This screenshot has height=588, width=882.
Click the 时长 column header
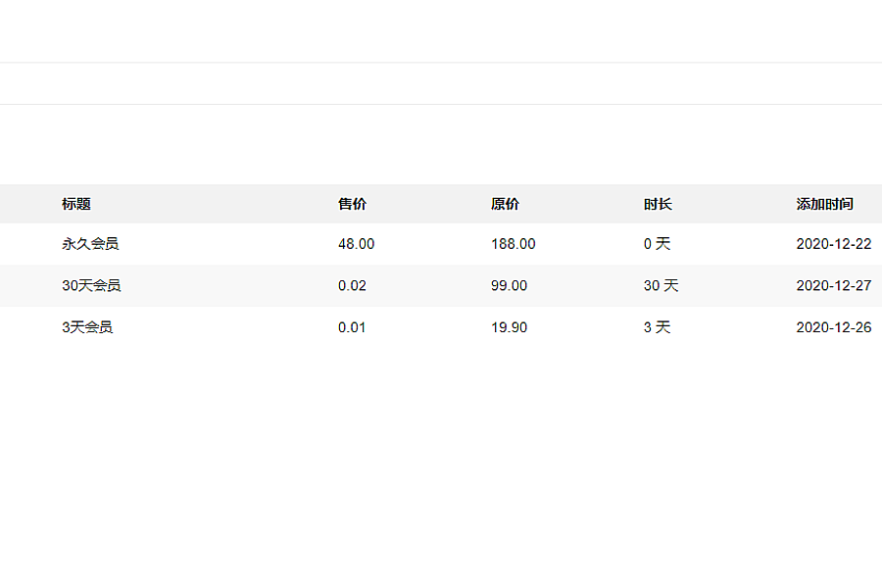pyautogui.click(x=658, y=204)
